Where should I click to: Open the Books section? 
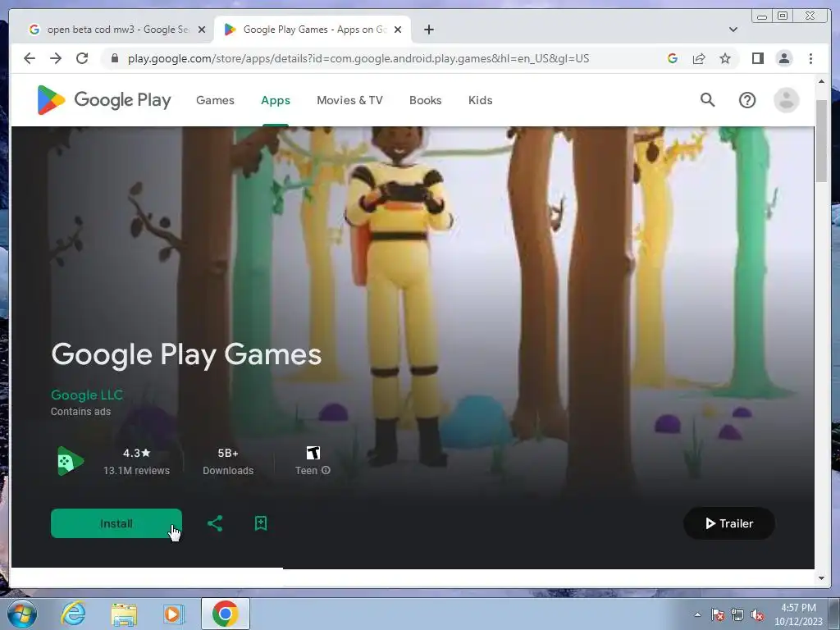[x=425, y=100]
